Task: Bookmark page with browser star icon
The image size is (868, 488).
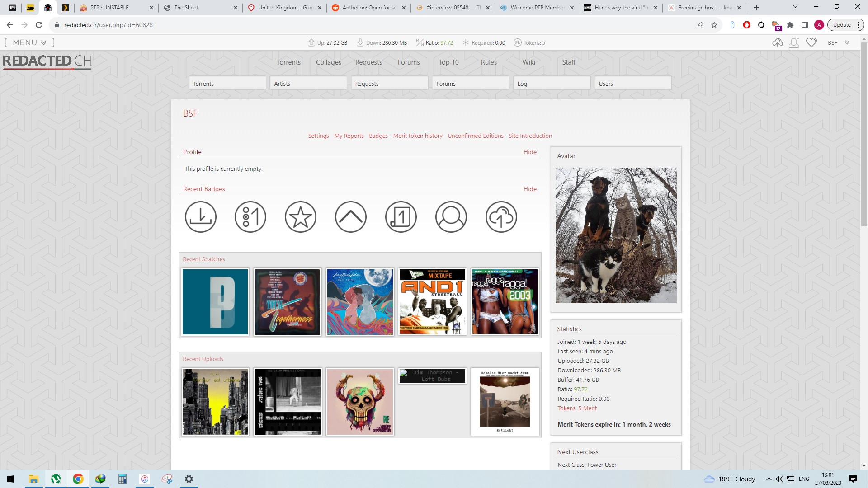Action: (714, 25)
